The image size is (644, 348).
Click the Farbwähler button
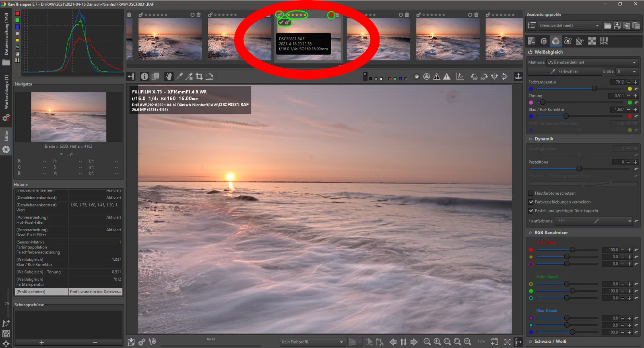coord(564,71)
